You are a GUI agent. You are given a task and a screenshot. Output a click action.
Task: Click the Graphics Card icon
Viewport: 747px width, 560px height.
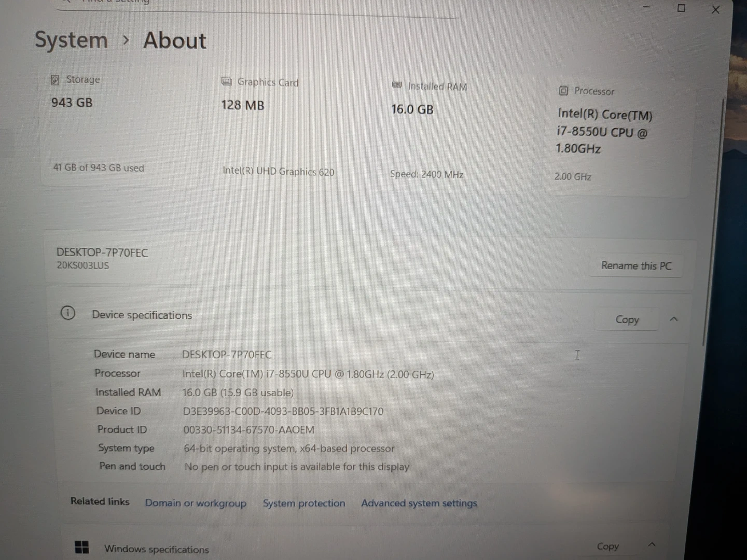click(226, 82)
